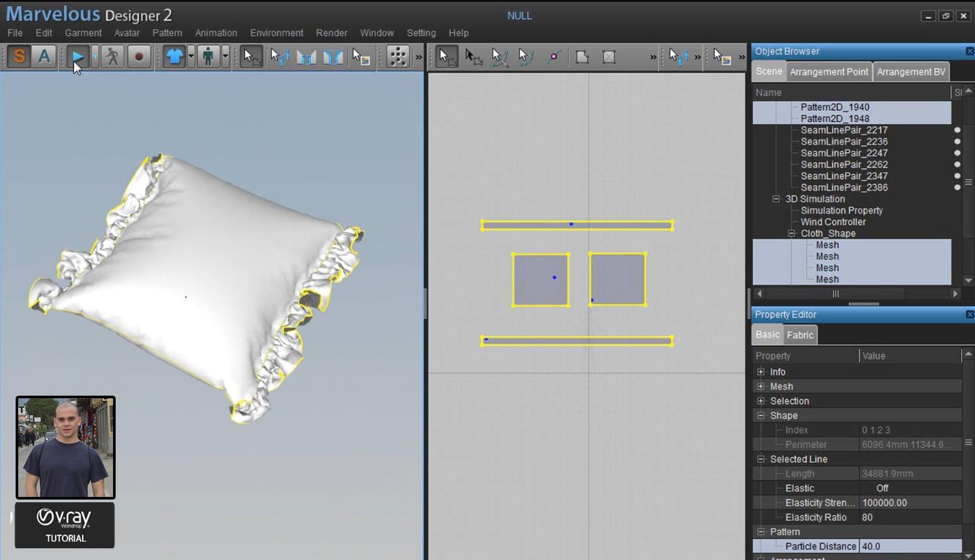Open the simulation play options dropdown arrow
The width and height of the screenshot is (975, 560).
[95, 57]
